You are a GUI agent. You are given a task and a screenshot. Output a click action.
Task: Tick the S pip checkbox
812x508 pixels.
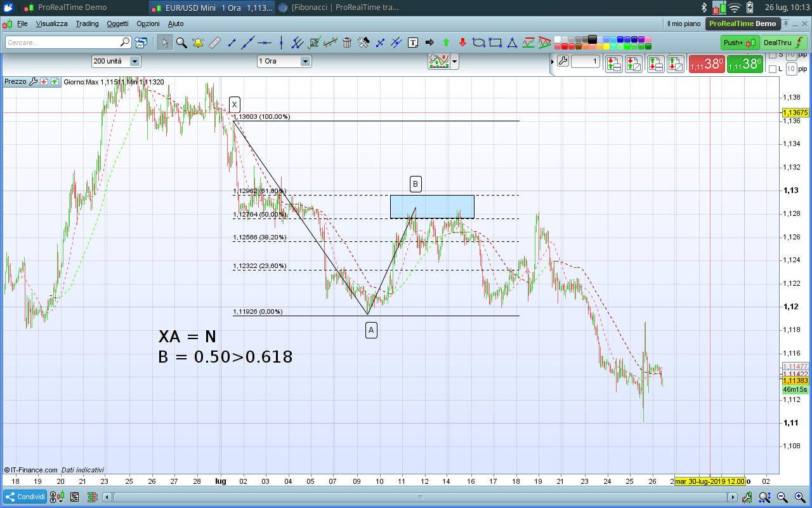coord(773,55)
